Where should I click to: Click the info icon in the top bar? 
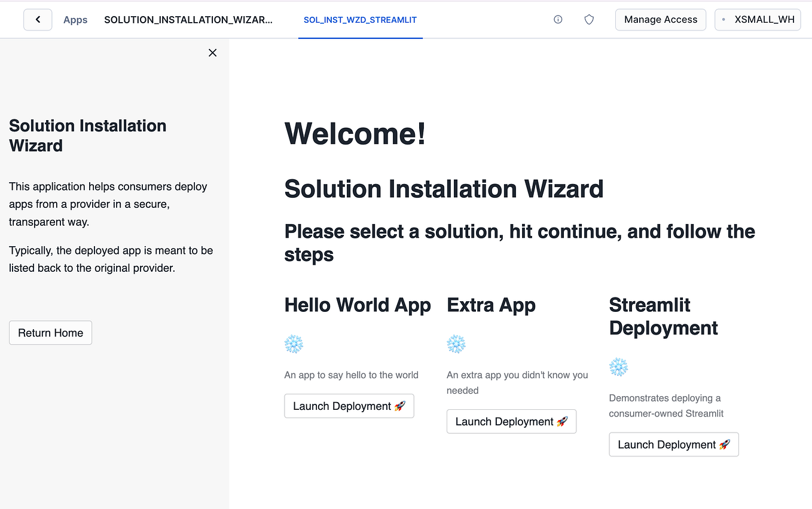click(558, 19)
